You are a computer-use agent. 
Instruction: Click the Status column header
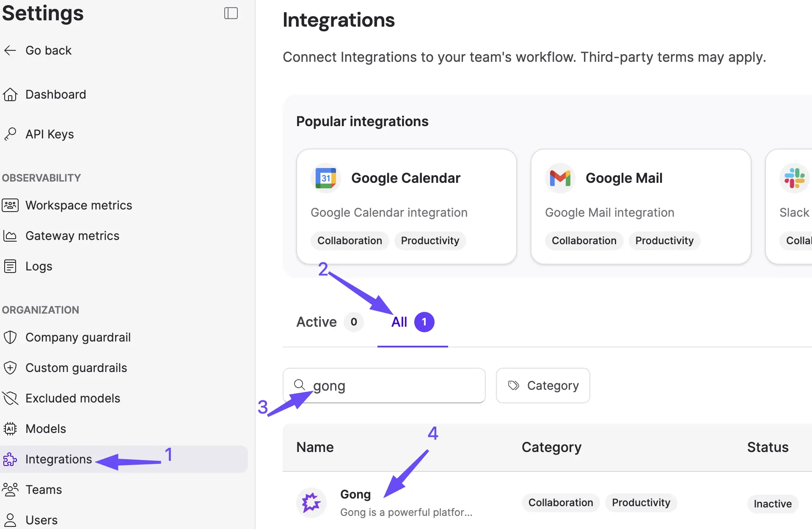coord(768,447)
